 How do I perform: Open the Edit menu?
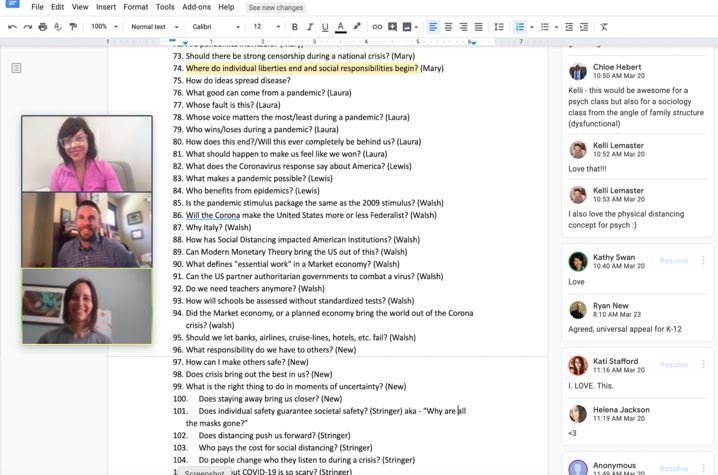[x=57, y=7]
